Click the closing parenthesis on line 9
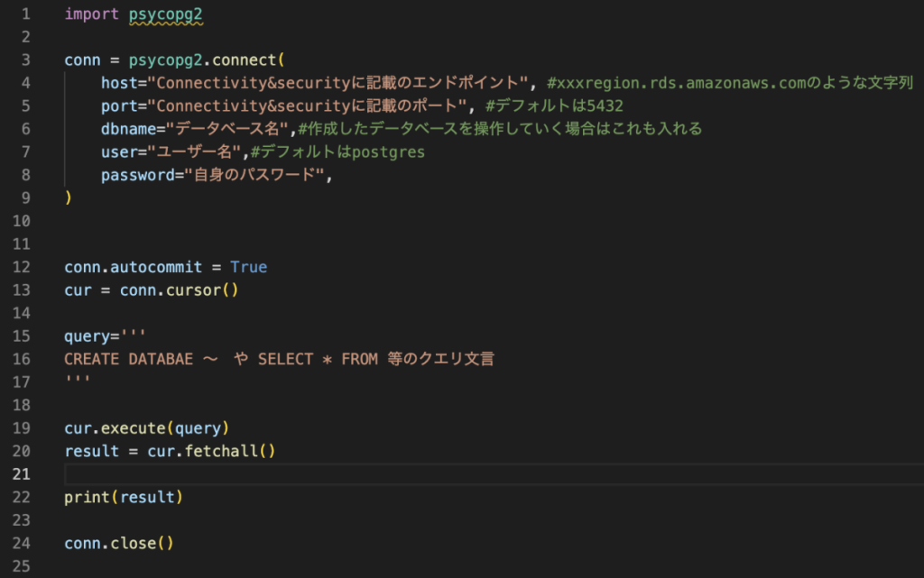 click(69, 197)
